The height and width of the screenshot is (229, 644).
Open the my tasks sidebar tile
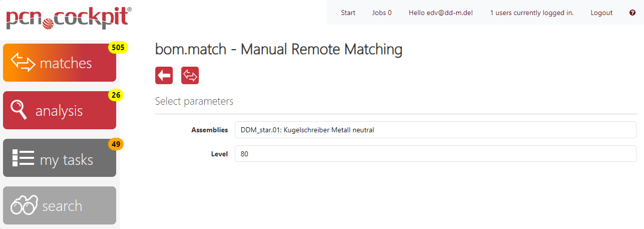60,158
